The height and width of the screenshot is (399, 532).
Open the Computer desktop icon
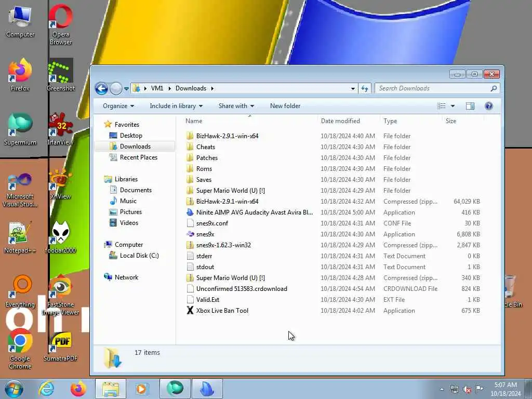tap(20, 21)
